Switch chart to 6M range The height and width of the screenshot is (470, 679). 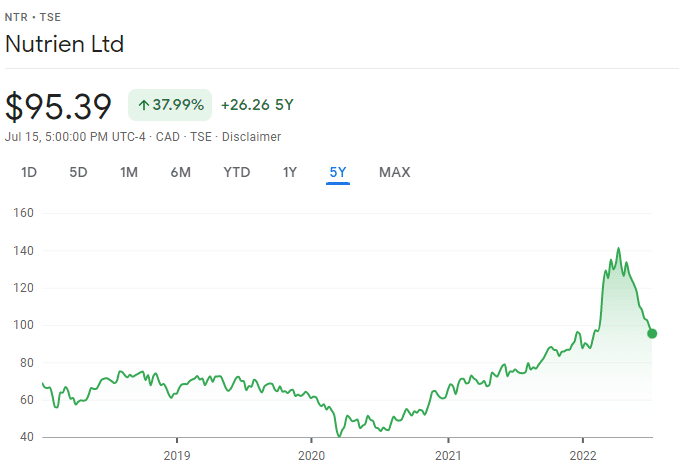tap(181, 172)
